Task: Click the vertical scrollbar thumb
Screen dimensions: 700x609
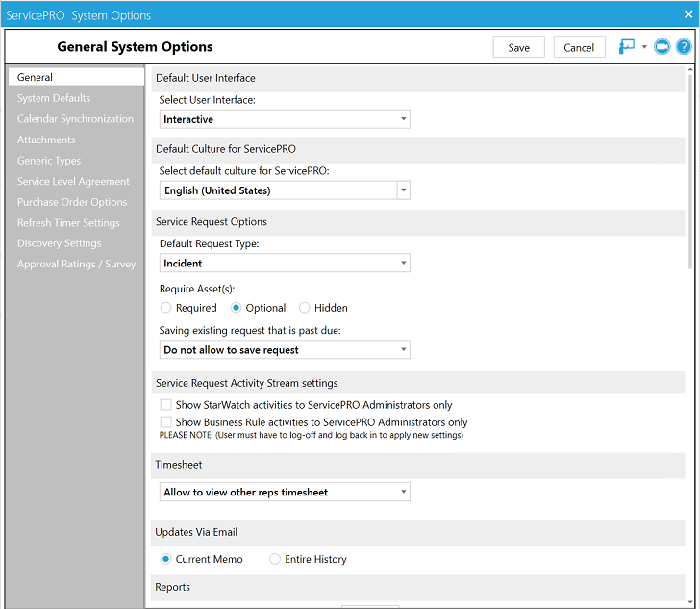Action: (x=690, y=172)
